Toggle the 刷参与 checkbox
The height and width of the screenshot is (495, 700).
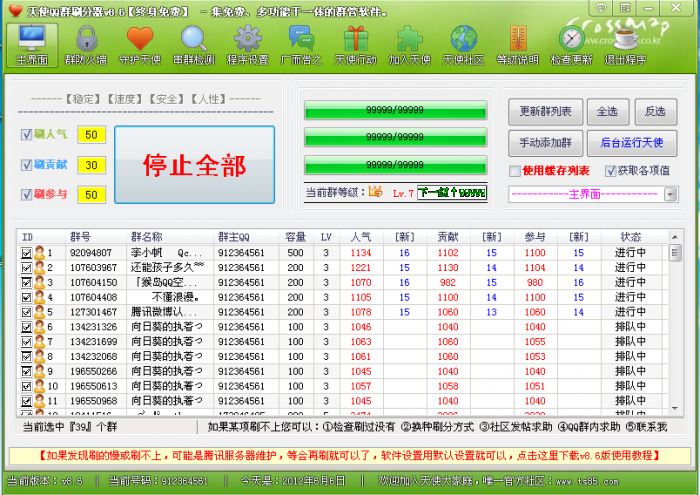click(26, 194)
